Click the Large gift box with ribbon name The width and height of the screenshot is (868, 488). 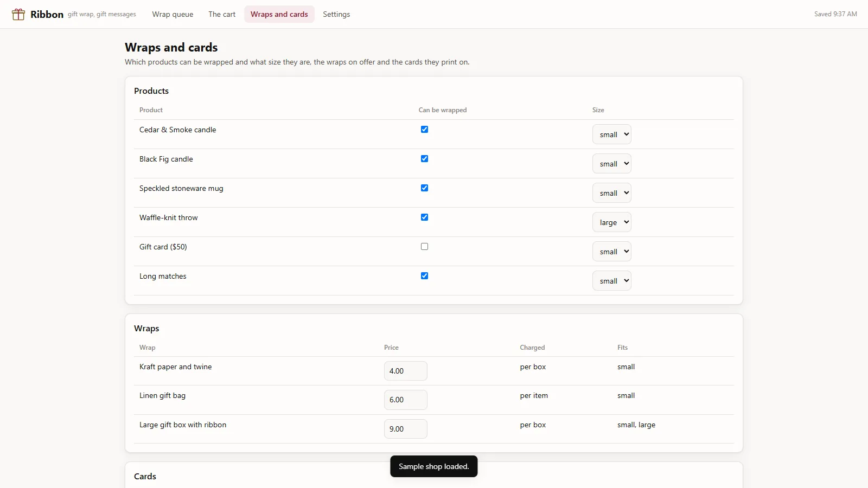pos(183,425)
